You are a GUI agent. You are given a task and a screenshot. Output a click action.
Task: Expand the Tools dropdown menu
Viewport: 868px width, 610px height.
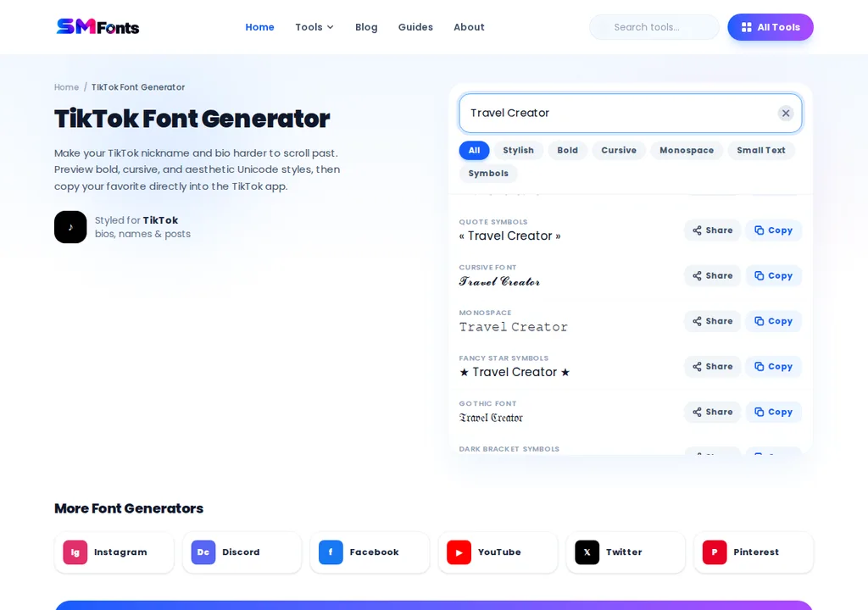314,27
